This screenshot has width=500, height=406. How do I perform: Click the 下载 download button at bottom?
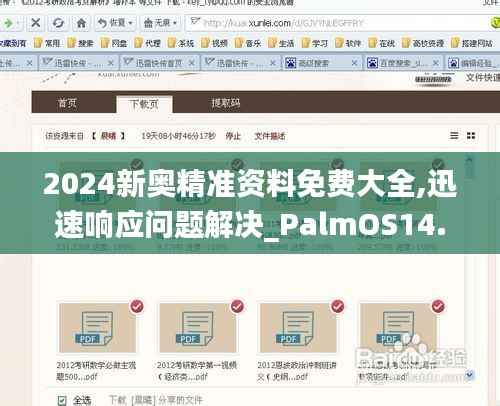click(117, 400)
